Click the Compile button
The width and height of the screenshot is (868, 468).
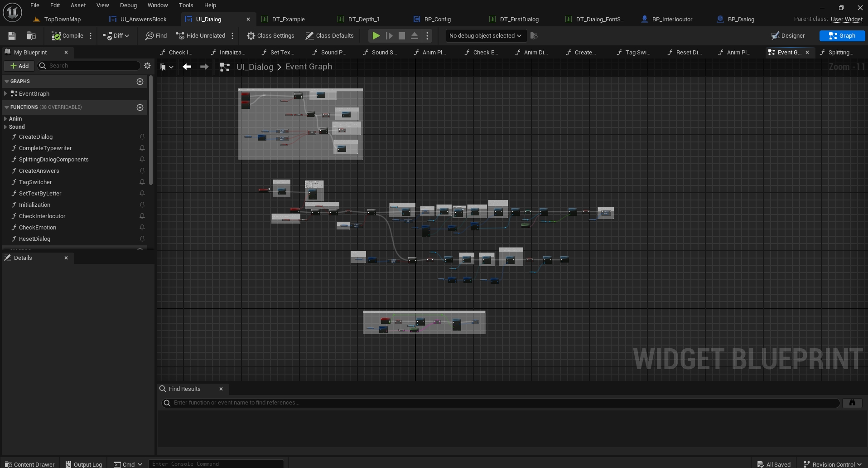68,36
